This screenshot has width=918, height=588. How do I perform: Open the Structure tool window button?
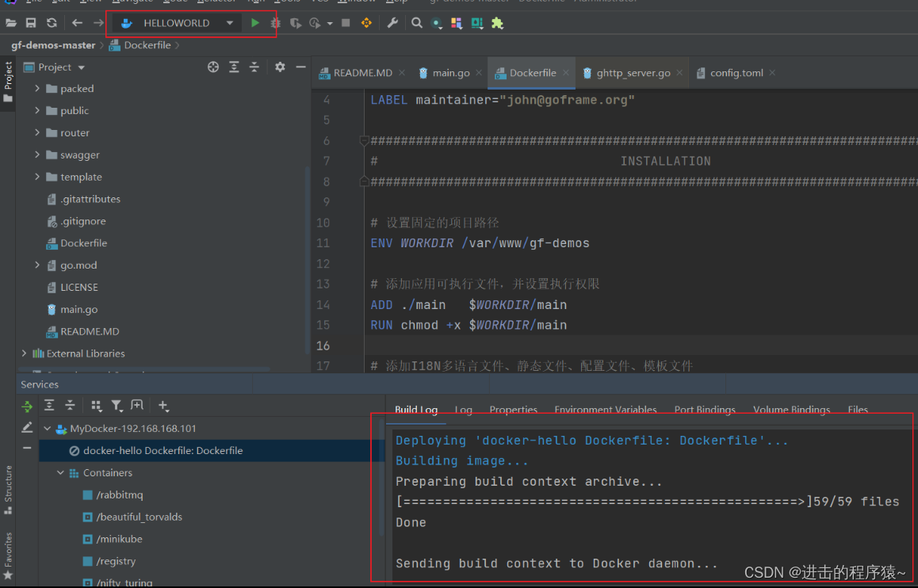tap(8, 489)
